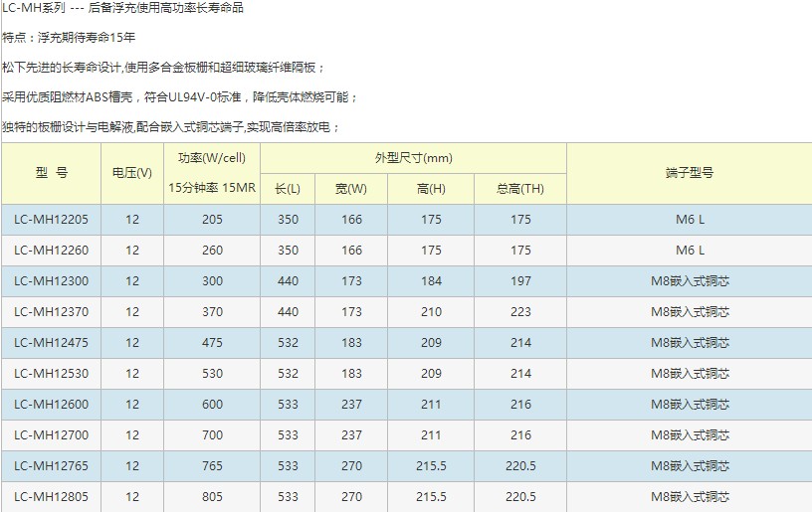The image size is (812, 512).
Task: Select model cell LC-MH12300
Action: click(52, 280)
